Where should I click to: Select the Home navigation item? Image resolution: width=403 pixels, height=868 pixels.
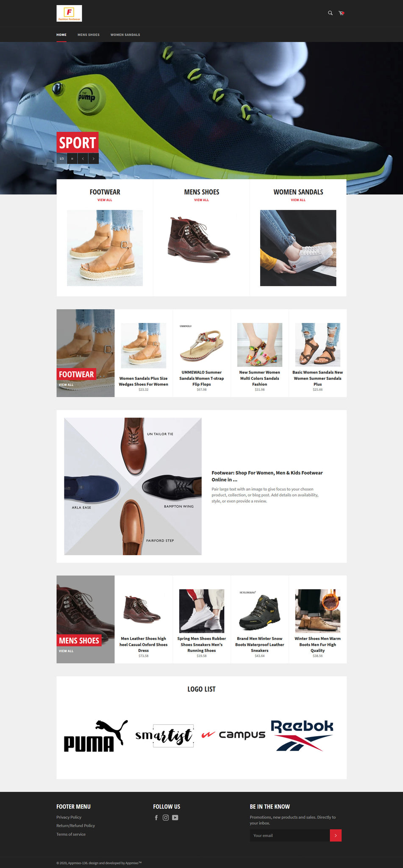[x=61, y=35]
